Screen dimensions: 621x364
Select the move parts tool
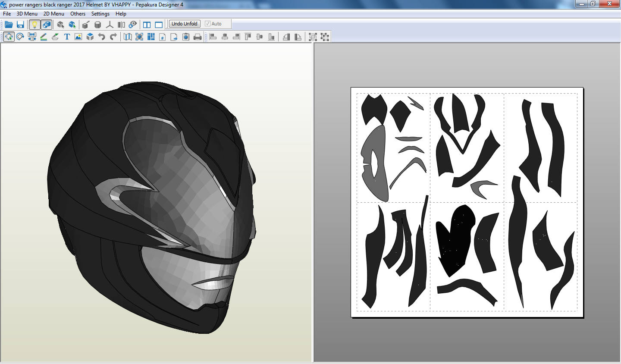pos(9,37)
